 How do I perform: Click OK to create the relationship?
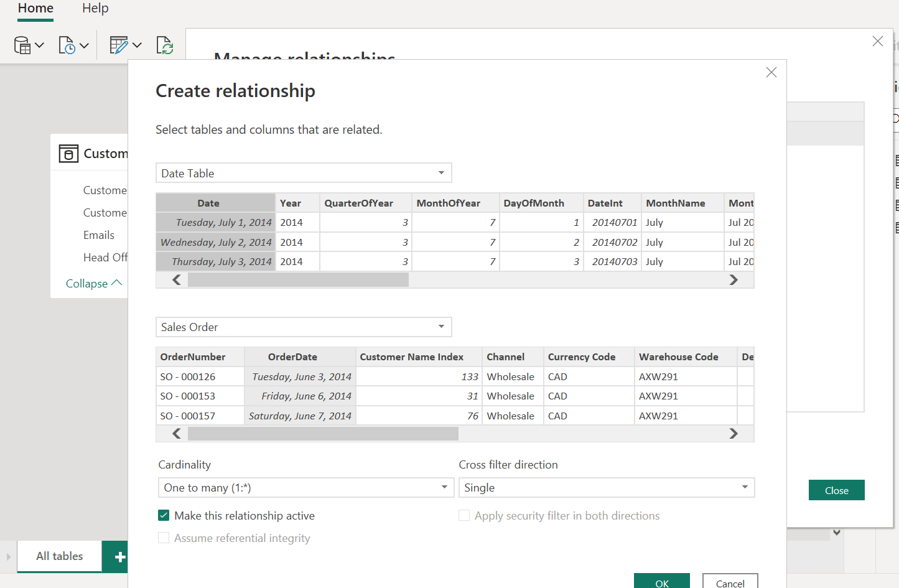(x=661, y=582)
